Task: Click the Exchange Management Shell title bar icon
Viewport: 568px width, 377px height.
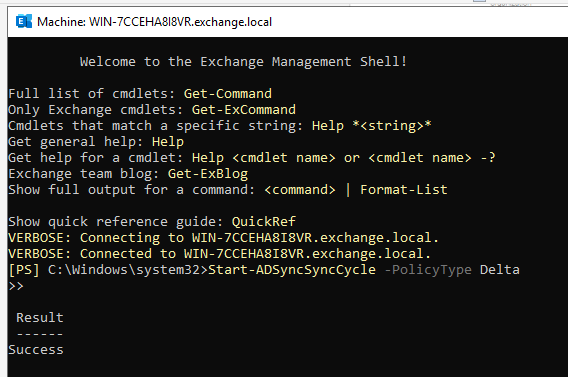Action: click(24, 21)
